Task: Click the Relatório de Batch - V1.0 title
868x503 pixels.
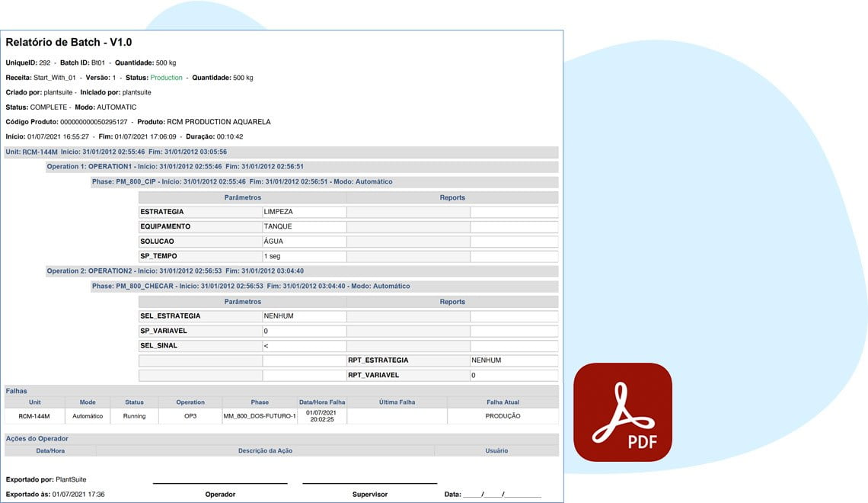Action: coord(69,42)
